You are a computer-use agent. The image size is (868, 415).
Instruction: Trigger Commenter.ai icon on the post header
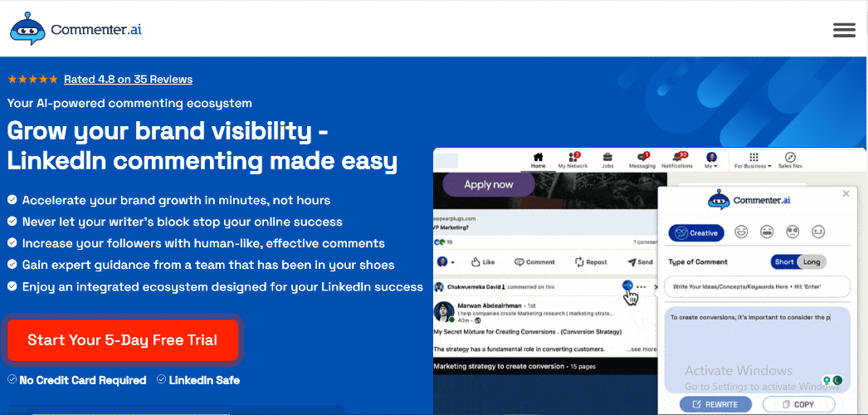(x=627, y=285)
